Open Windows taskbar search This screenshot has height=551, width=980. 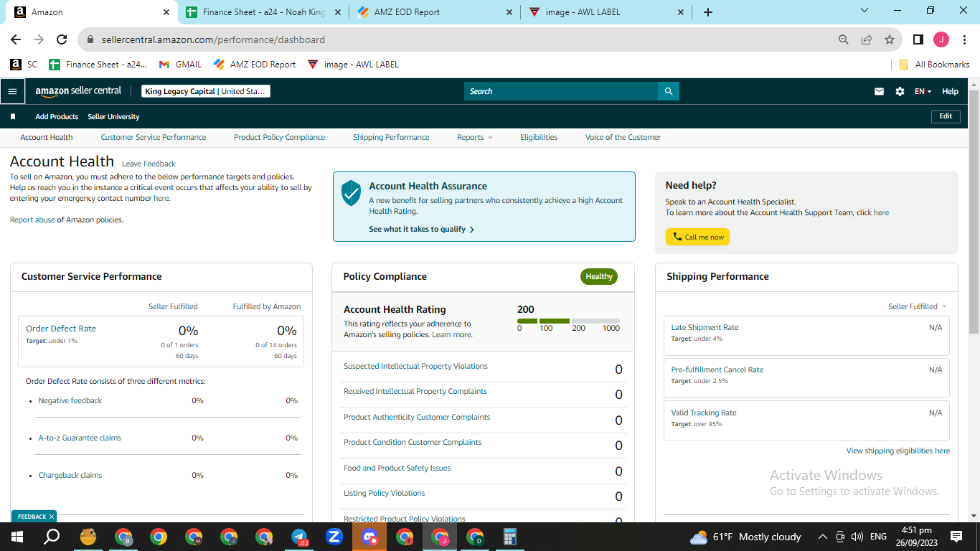coord(52,537)
